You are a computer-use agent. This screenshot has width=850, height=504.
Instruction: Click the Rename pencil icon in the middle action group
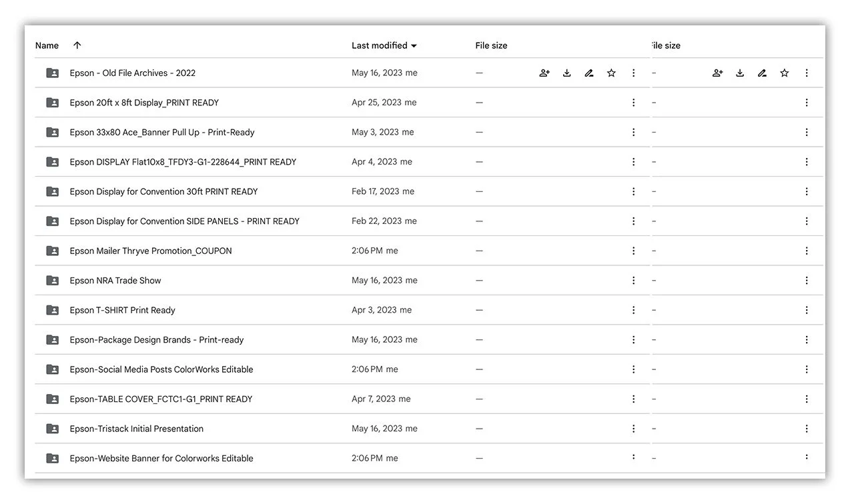tap(589, 73)
